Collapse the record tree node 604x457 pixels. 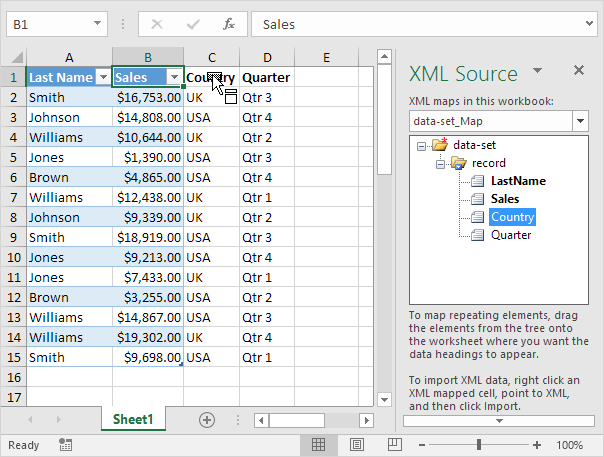tap(438, 163)
